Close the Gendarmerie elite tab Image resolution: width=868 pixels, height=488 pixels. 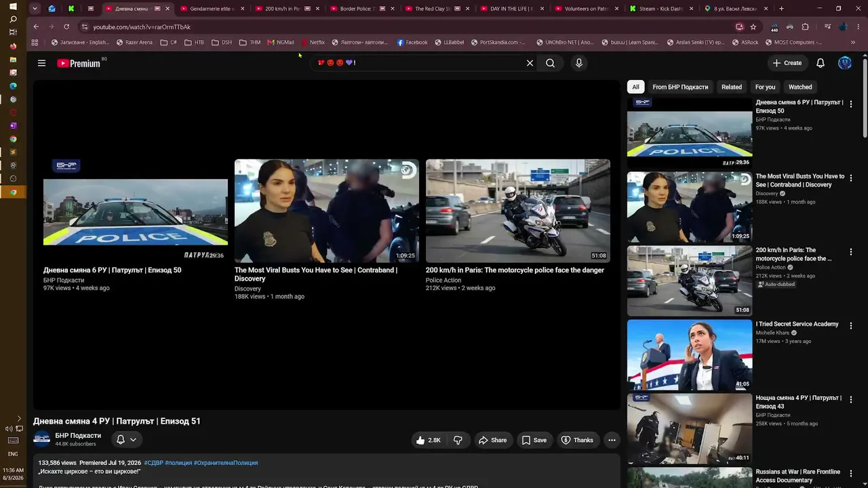[241, 9]
